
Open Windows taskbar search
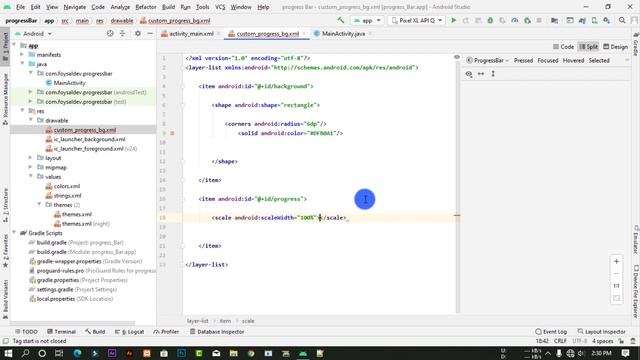pyautogui.click(x=25, y=353)
